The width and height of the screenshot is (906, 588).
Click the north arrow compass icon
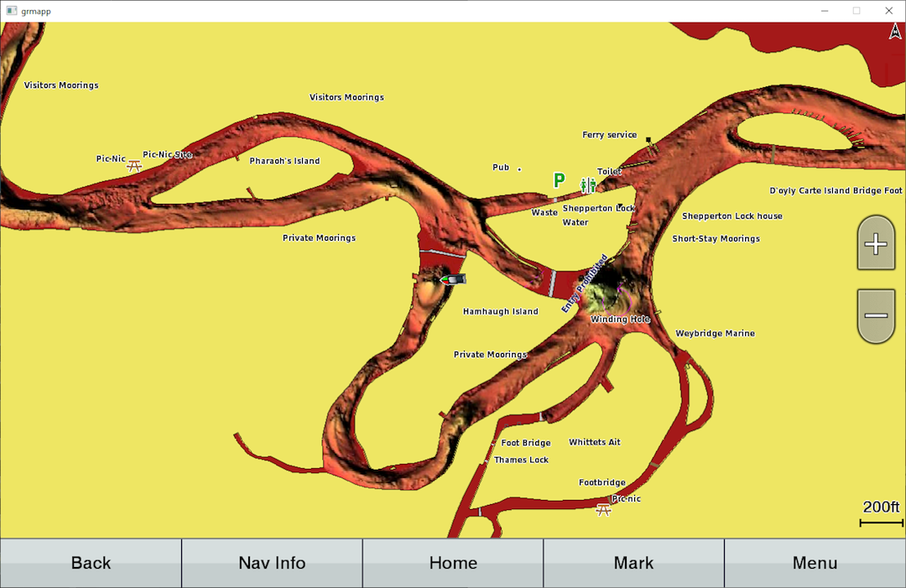point(894,32)
